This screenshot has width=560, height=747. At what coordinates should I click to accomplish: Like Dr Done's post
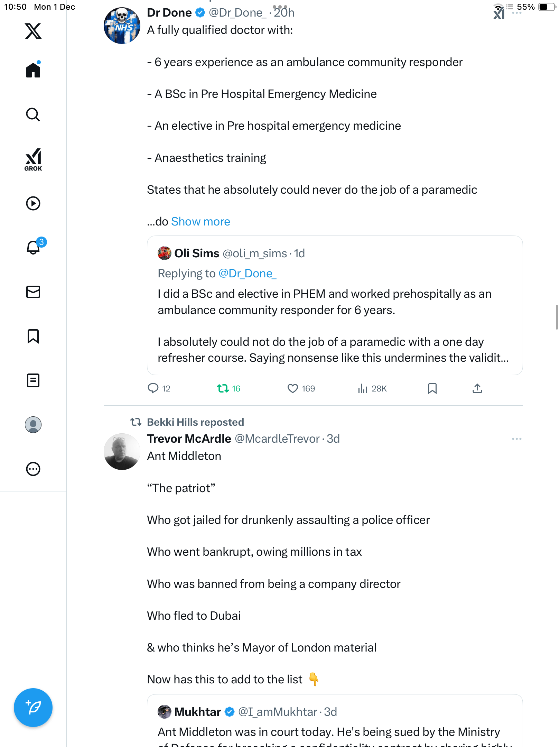tap(293, 388)
